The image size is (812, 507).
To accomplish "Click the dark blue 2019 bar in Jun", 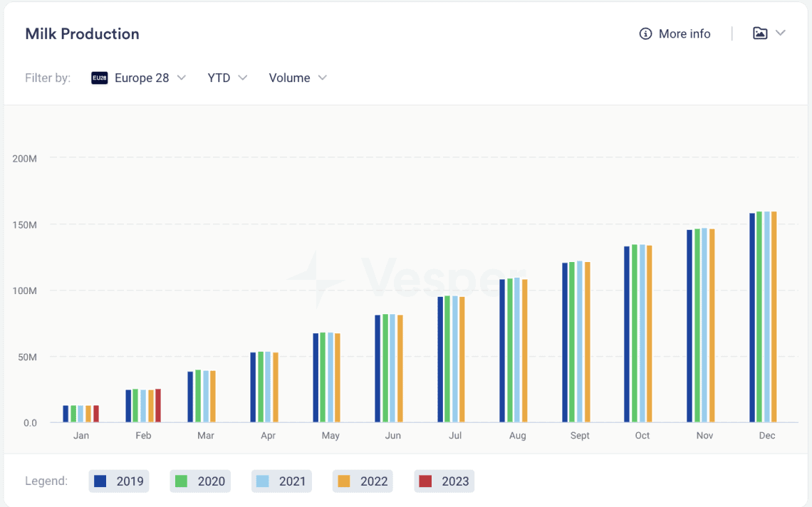I will (x=378, y=369).
